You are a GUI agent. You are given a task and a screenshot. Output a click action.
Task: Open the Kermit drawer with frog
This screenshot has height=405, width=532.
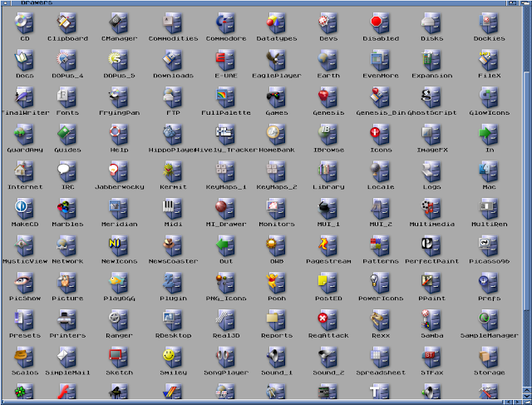[x=173, y=171]
